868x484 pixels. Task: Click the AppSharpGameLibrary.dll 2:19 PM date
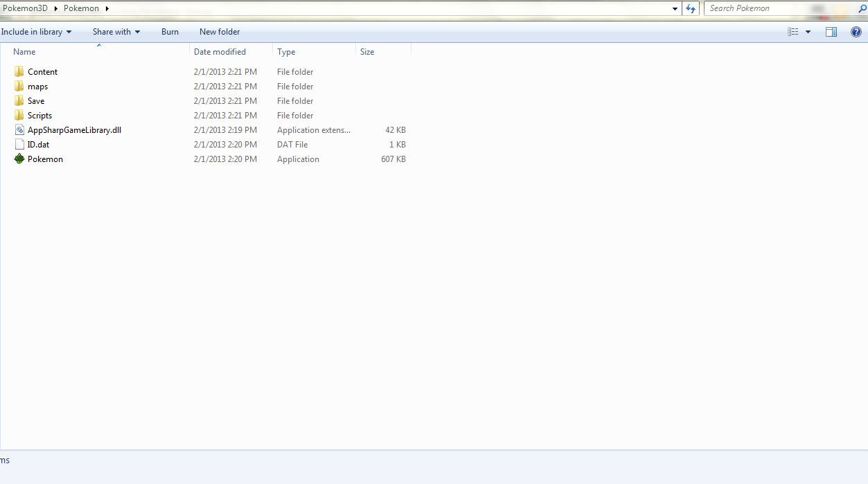225,130
